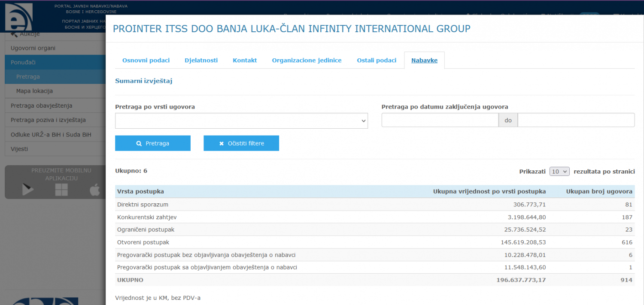Screen dimensions: 644x305
Task: Open the Ostali podaci tab
Action: pyautogui.click(x=377, y=60)
